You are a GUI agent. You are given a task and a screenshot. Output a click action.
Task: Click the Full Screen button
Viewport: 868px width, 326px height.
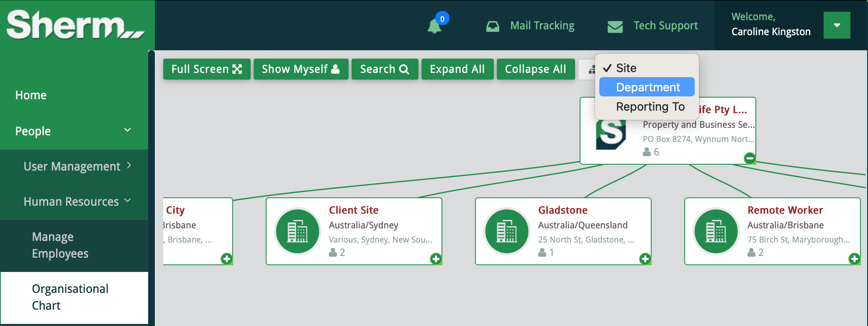click(x=207, y=69)
